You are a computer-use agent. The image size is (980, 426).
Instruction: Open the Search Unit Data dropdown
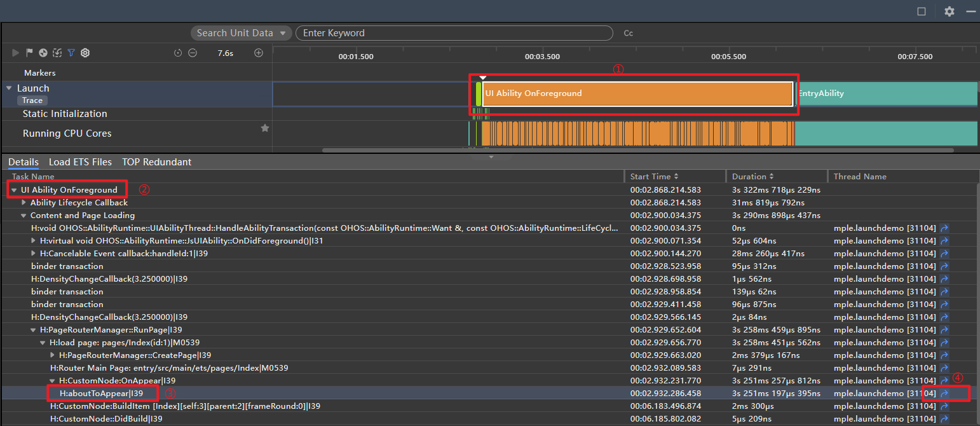pyautogui.click(x=242, y=33)
